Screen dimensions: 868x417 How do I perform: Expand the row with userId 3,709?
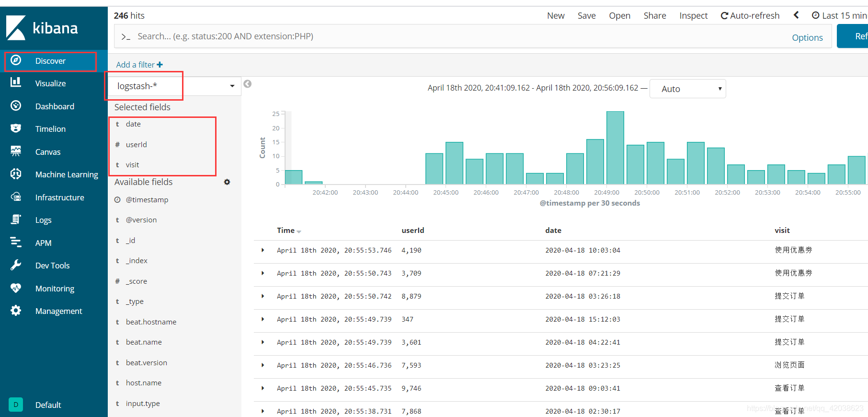click(x=263, y=273)
